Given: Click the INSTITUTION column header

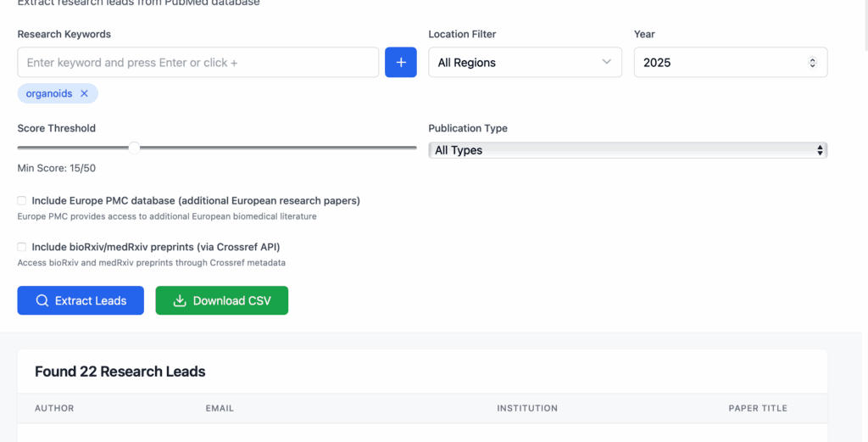Looking at the screenshot, I should (527, 408).
